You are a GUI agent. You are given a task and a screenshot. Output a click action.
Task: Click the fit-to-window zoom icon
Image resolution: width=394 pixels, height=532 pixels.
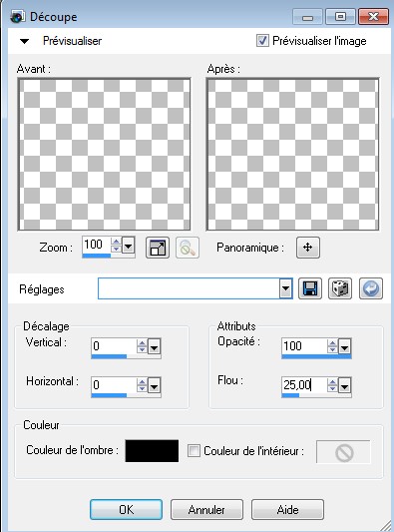point(158,248)
